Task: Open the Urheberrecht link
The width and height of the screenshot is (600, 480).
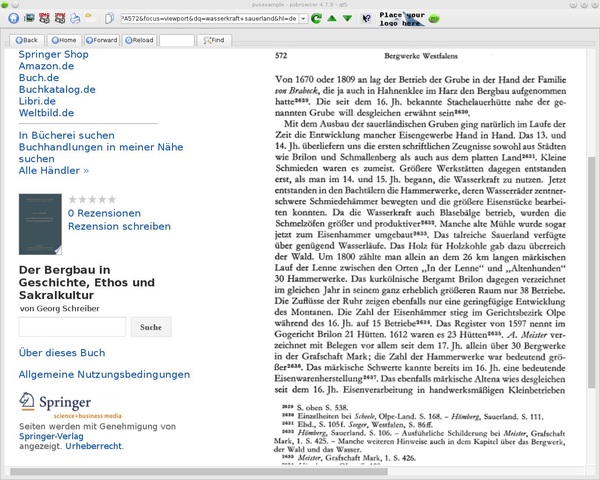Action: click(x=94, y=446)
